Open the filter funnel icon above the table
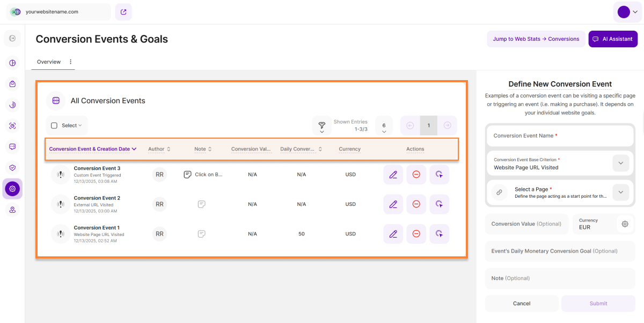644x323 pixels. [x=321, y=126]
